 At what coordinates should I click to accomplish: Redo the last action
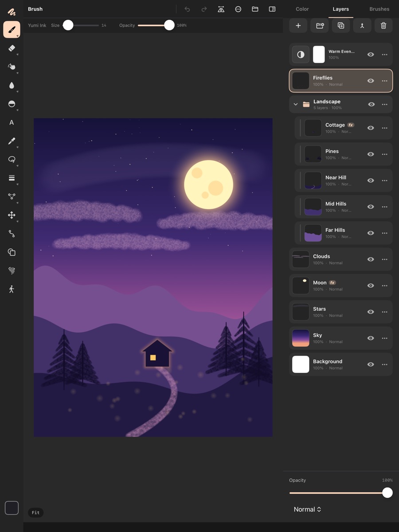(204, 9)
